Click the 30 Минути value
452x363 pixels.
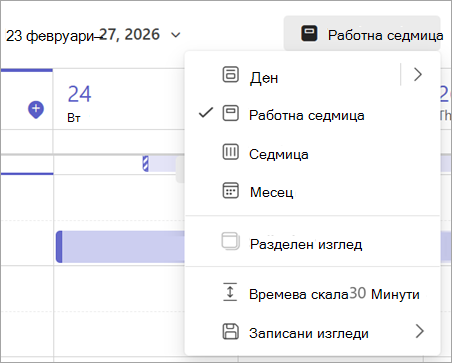384,294
